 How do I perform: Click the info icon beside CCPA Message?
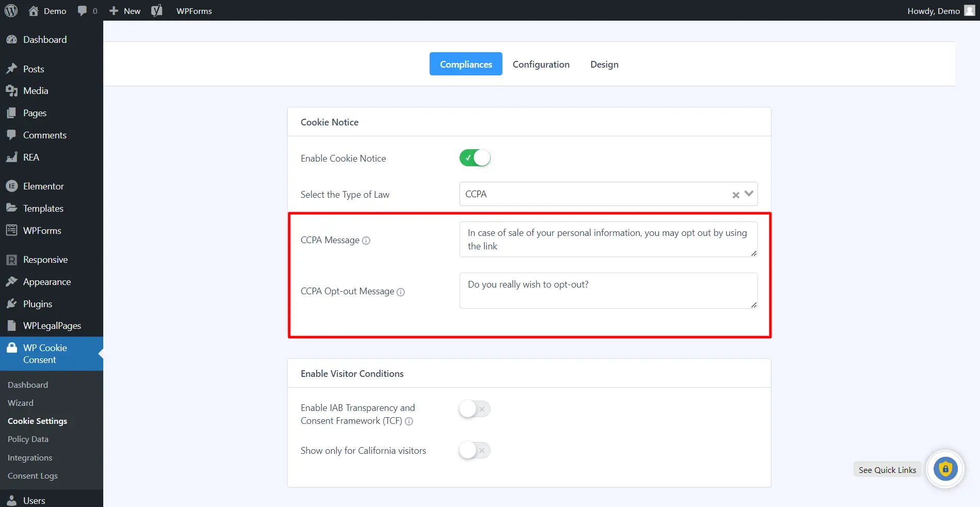[x=366, y=241]
